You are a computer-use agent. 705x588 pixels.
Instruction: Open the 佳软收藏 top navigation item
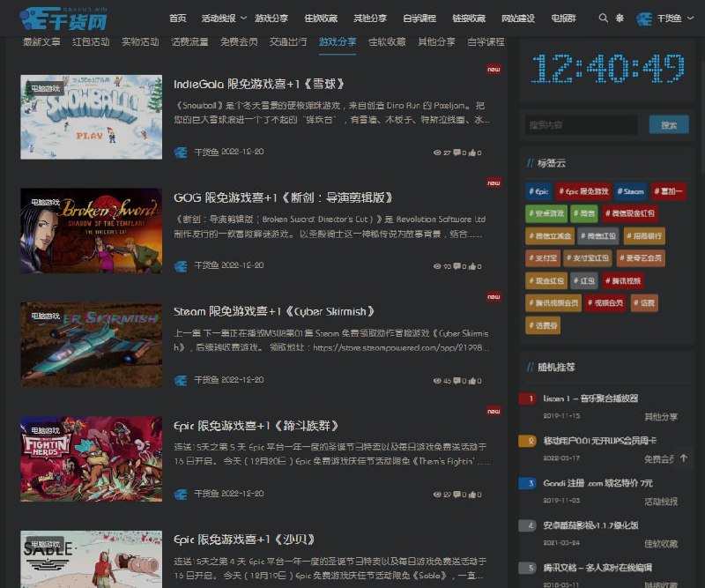321,18
